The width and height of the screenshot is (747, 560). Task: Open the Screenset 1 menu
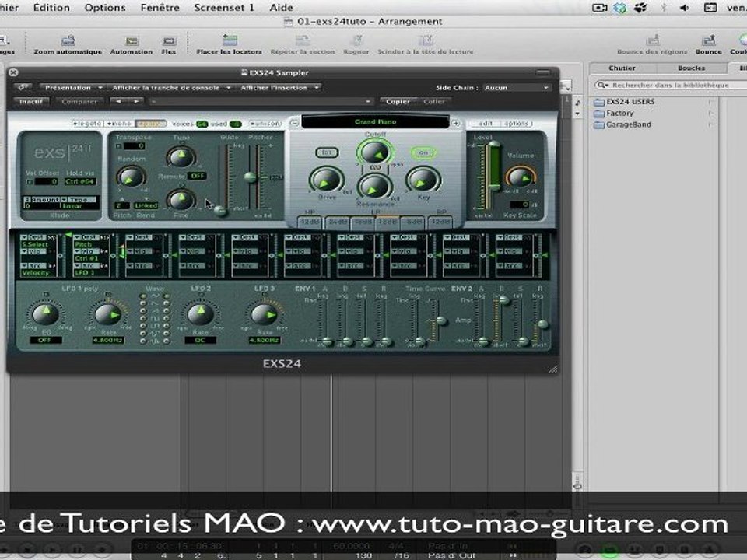tap(224, 8)
